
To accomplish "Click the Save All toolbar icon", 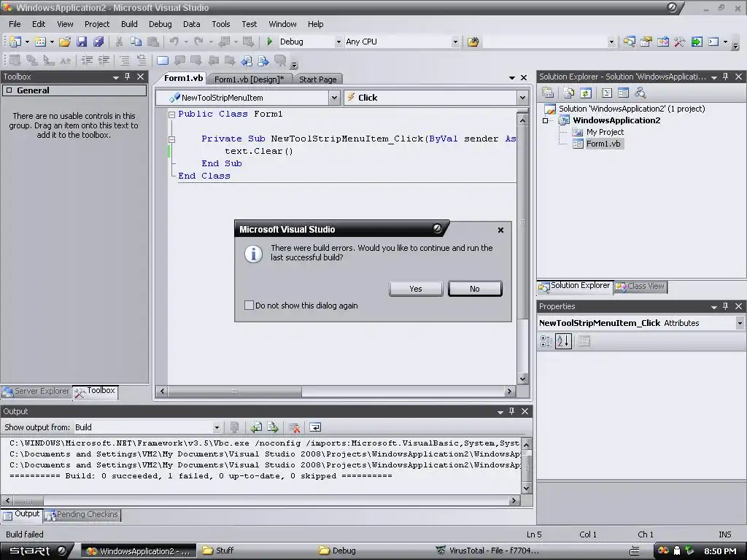I will pyautogui.click(x=98, y=42).
